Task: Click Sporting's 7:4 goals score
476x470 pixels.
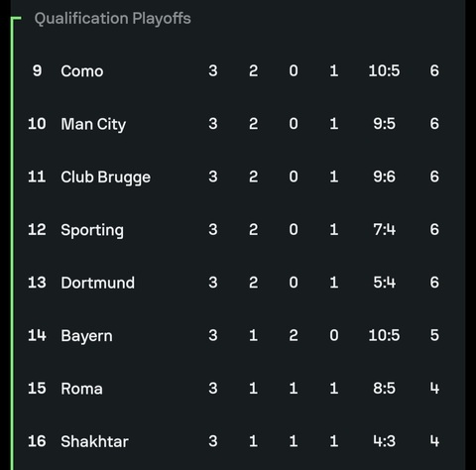Action: (x=384, y=229)
